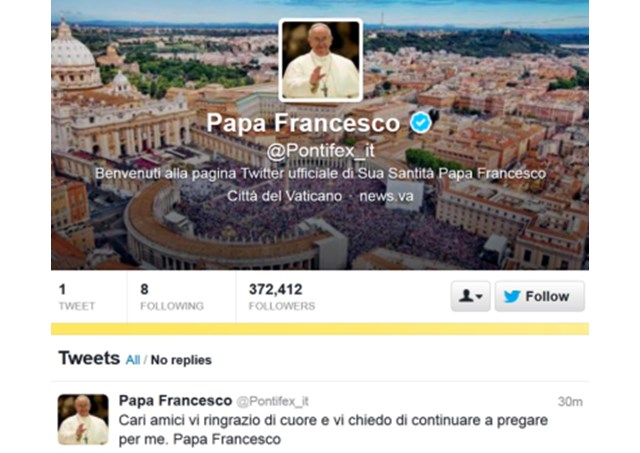Viewport: 640px width, 453px height.
Task: Click the Follow button
Action: click(x=540, y=296)
